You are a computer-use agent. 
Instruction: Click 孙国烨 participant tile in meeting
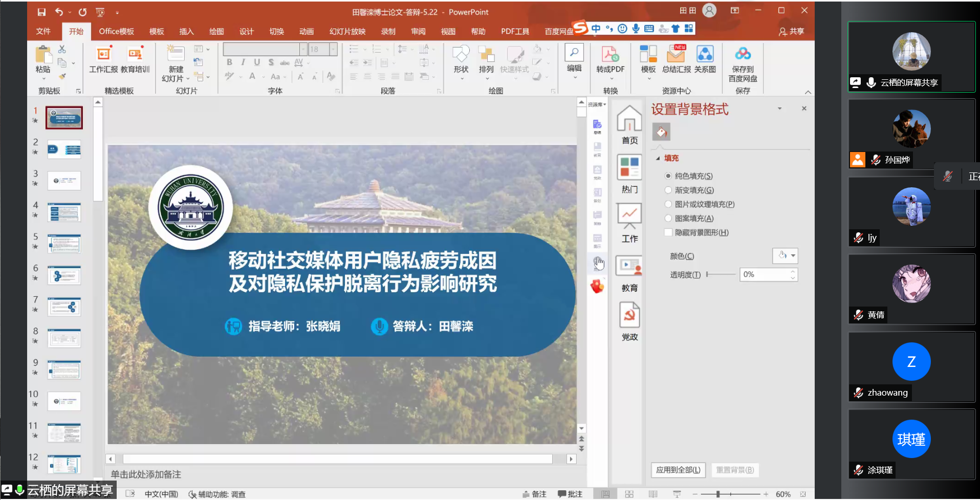click(911, 133)
